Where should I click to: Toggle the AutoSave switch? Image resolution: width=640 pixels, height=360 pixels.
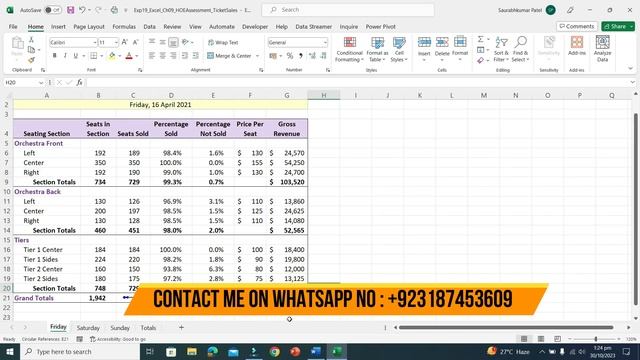[x=53, y=10]
